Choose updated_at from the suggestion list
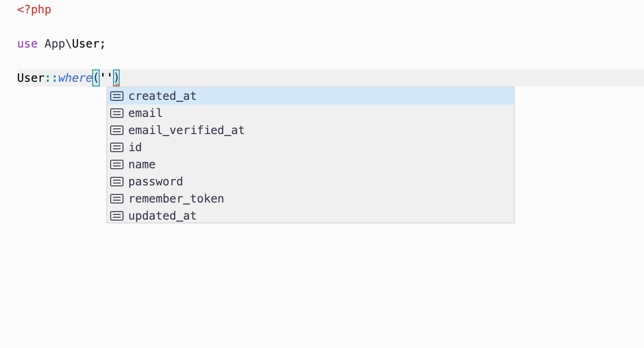The height and width of the screenshot is (348, 644). 311,216
